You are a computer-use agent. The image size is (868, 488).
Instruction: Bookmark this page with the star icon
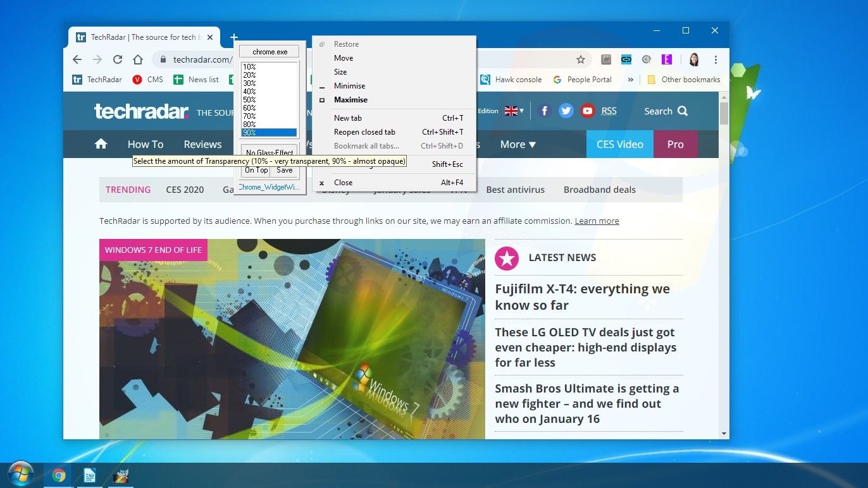[580, 59]
